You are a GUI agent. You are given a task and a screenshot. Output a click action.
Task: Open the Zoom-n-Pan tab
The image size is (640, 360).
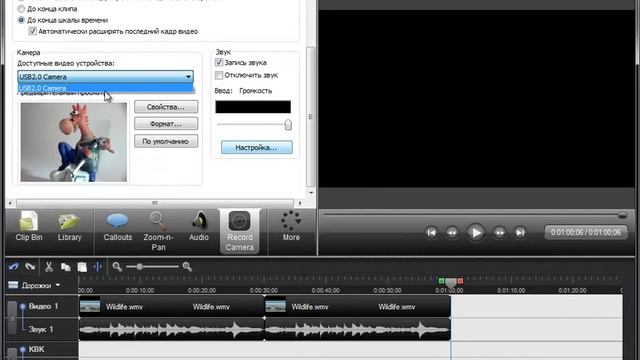(158, 232)
